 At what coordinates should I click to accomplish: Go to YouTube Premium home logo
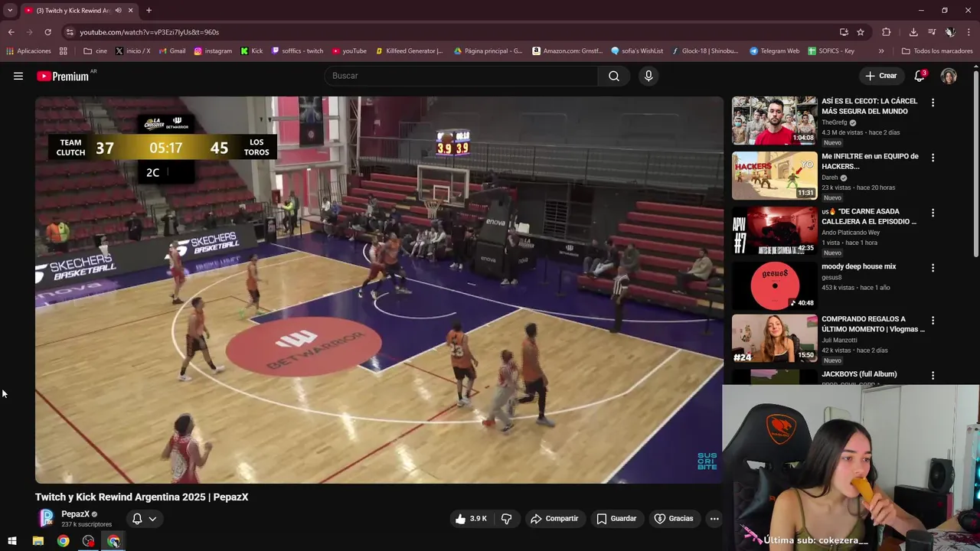click(63, 76)
